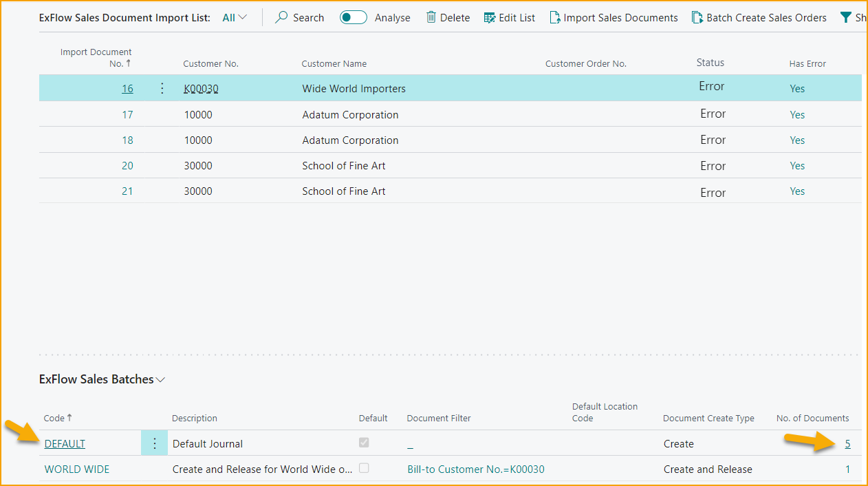This screenshot has height=486, width=868.
Task: Click the Default checkbox on DEFAULT row
Action: (x=364, y=443)
